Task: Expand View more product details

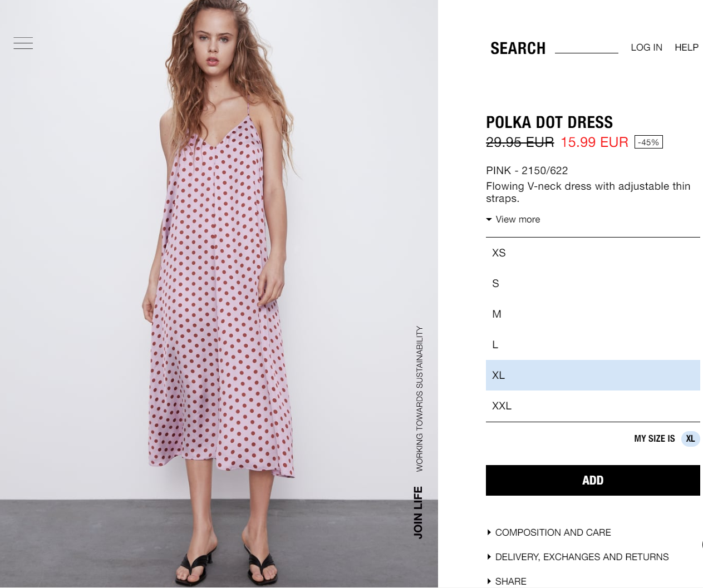Action: click(x=518, y=219)
